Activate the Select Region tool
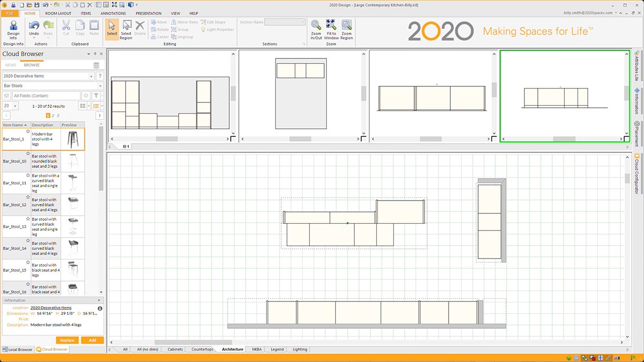 coord(126,29)
